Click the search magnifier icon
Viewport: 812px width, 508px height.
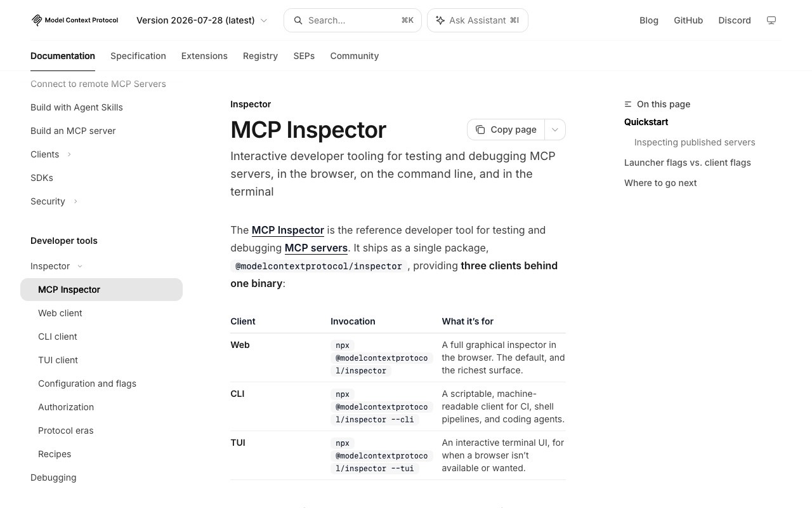pos(298,20)
